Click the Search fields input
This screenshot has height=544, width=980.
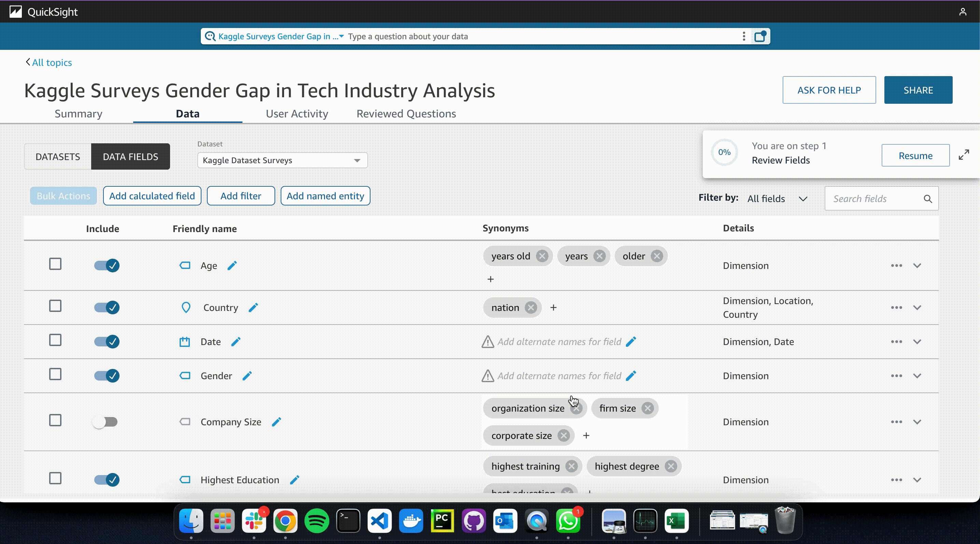[881, 198]
